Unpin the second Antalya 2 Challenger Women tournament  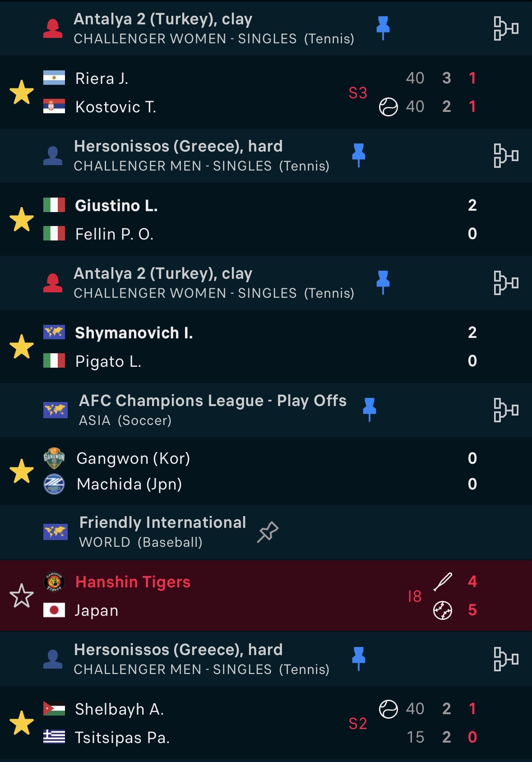pos(383,282)
